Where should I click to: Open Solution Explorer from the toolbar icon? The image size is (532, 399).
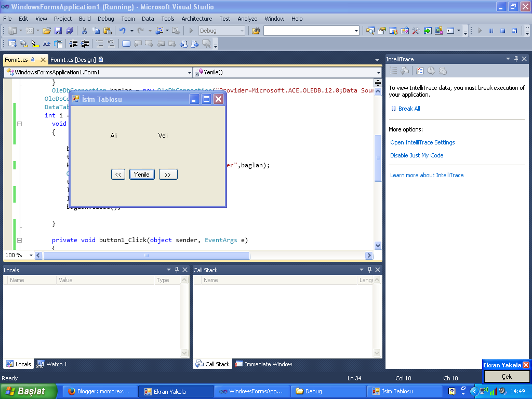point(370,31)
